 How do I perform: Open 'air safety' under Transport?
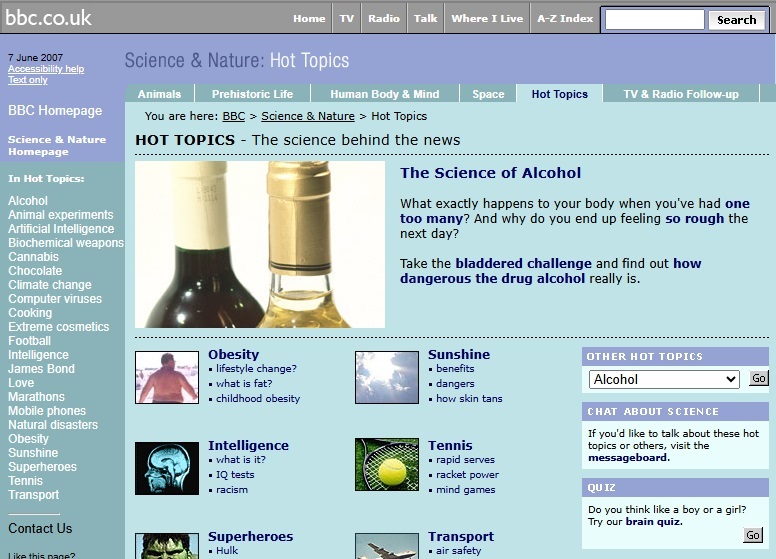click(x=458, y=551)
